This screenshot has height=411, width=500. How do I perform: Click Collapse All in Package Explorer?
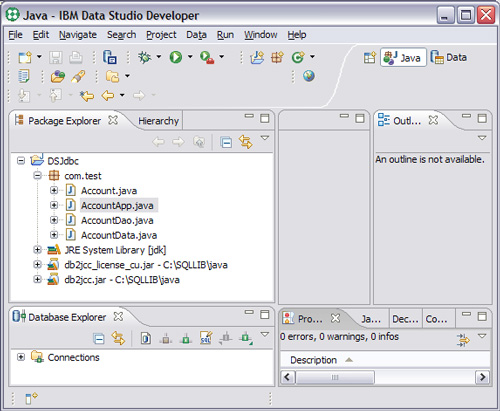coord(226,142)
